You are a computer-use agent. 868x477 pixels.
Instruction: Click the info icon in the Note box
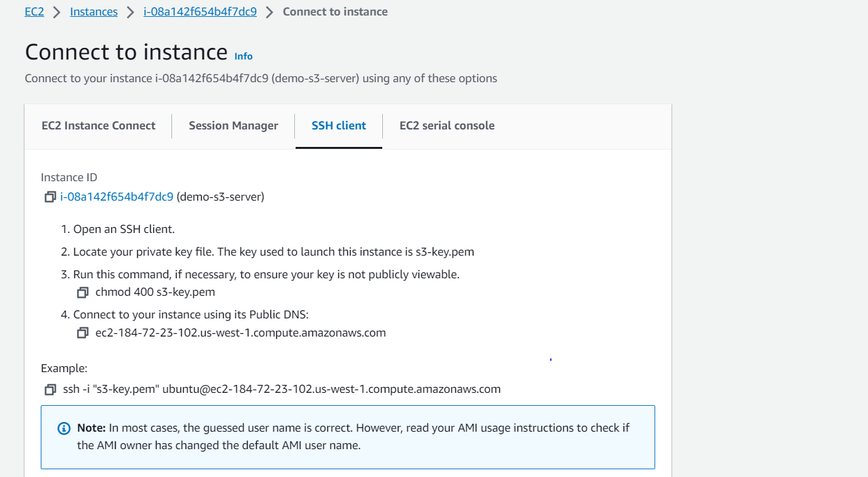(63, 428)
